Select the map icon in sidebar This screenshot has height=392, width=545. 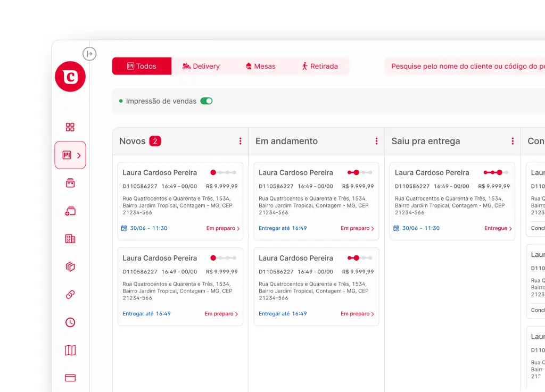pos(70,350)
